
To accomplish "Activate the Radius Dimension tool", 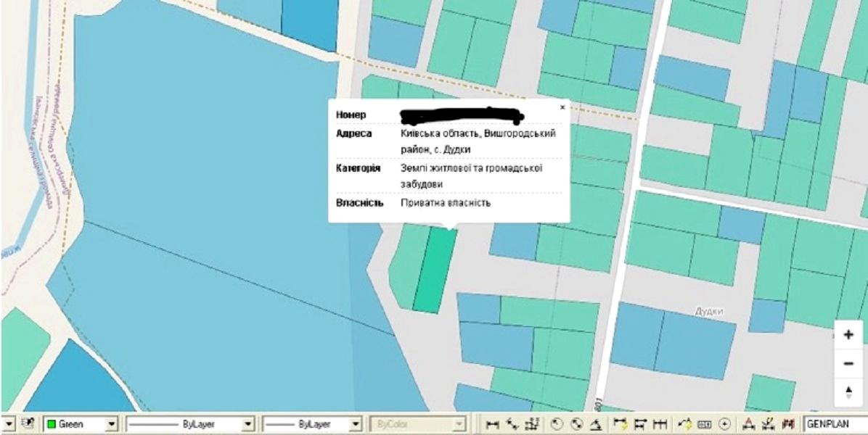I will pyautogui.click(x=557, y=424).
